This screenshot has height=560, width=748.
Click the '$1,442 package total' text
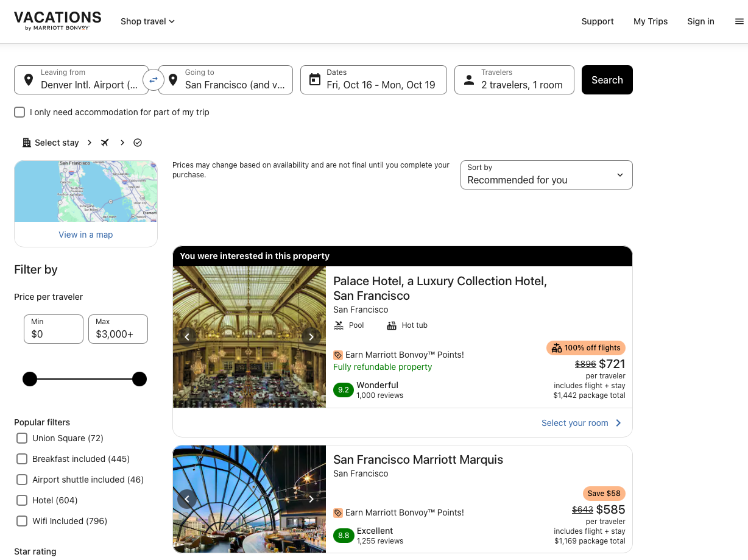pyautogui.click(x=589, y=395)
